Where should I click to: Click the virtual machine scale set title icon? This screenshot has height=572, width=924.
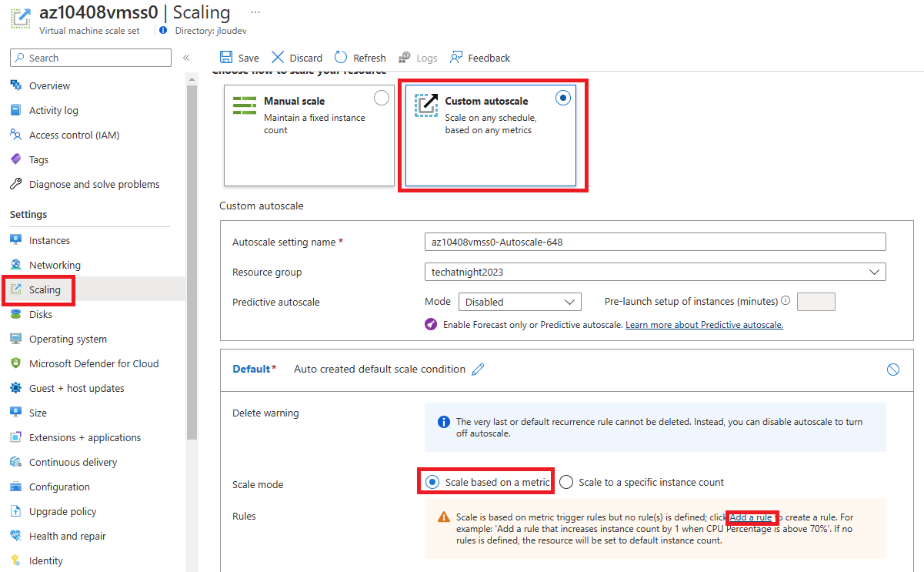coord(21,18)
